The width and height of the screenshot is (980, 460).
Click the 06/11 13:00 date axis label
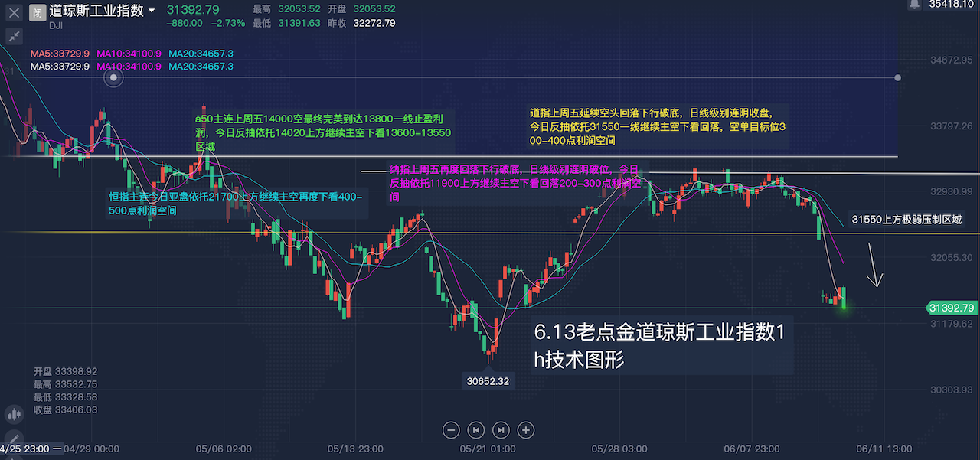click(885, 449)
